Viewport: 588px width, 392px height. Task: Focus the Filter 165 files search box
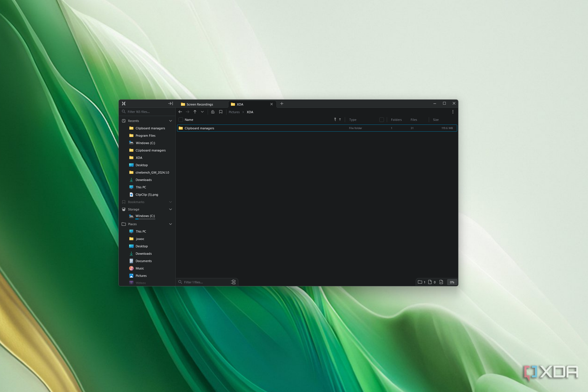point(147,112)
